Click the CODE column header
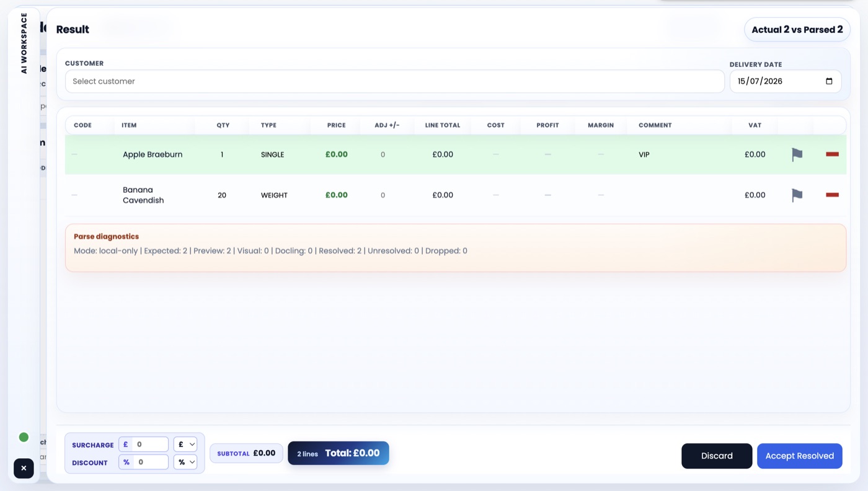868x491 pixels. (82, 125)
